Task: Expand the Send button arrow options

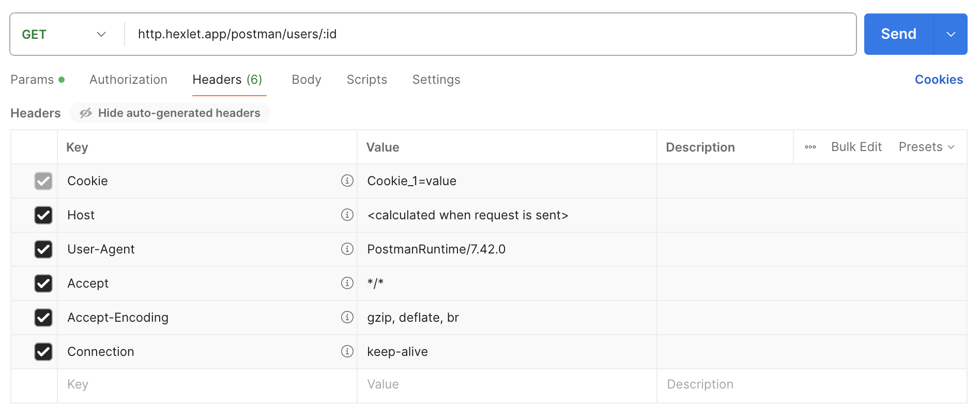Action: pos(951,34)
